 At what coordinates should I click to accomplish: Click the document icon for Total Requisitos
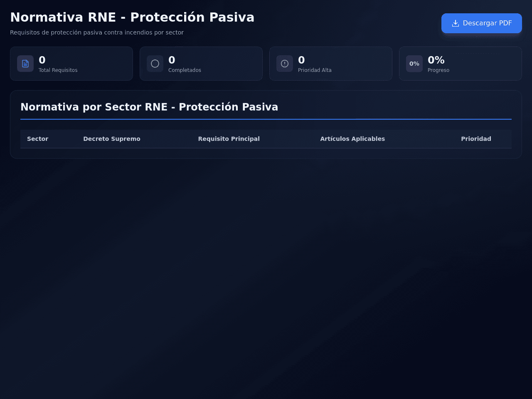(25, 64)
